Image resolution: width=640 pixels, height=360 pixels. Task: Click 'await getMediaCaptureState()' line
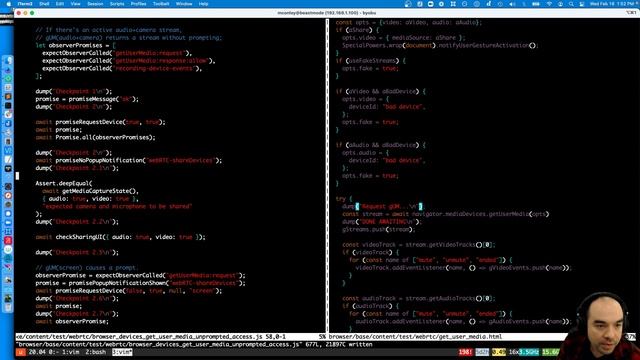pyautogui.click(x=90, y=191)
